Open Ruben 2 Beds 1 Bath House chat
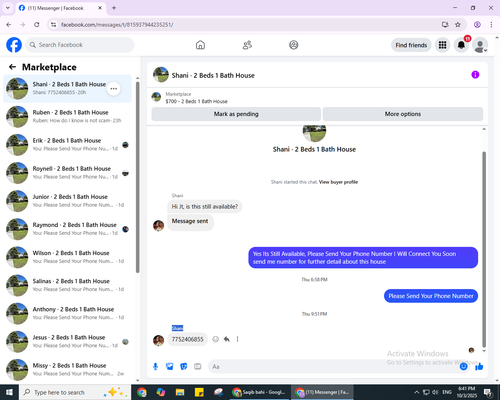This screenshot has width=500, height=400. pyautogui.click(x=67, y=117)
